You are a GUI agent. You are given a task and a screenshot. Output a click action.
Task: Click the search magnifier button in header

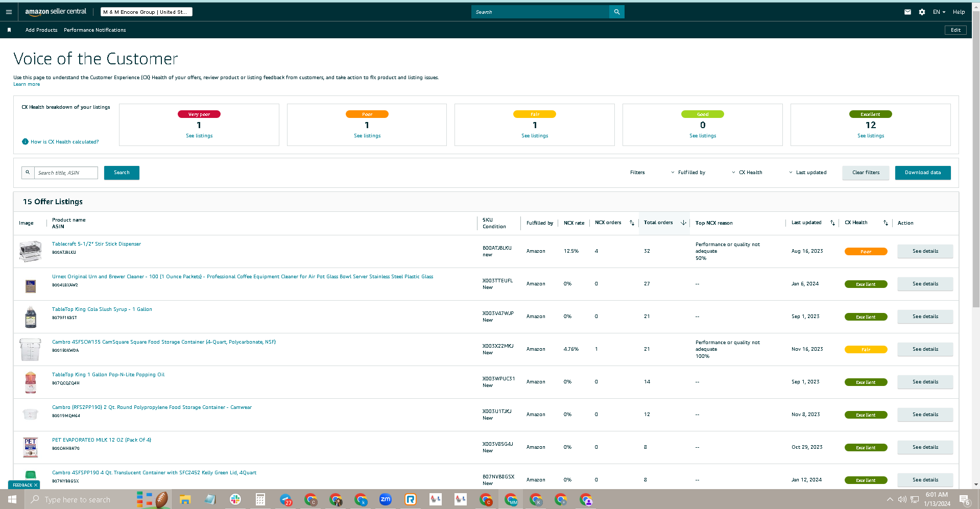616,12
